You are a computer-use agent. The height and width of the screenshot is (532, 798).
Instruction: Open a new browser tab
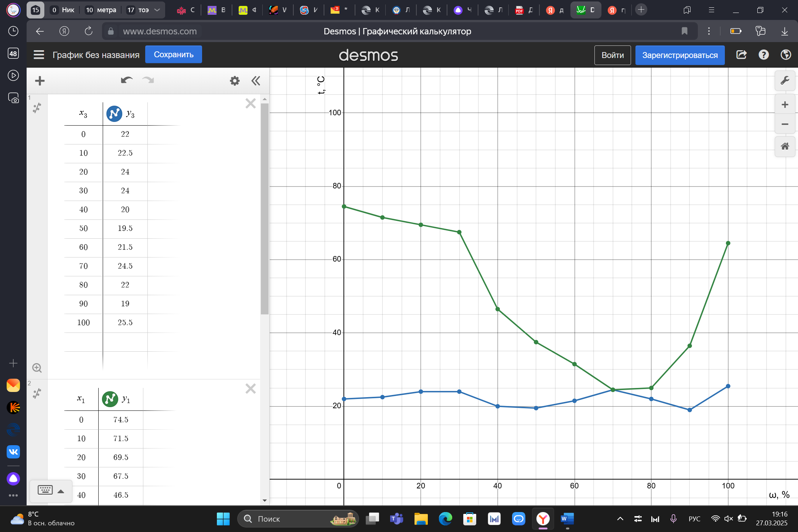[641, 10]
